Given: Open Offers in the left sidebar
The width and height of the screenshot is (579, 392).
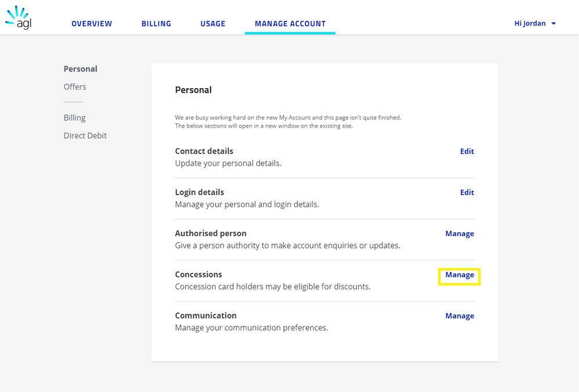Looking at the screenshot, I should click(75, 87).
